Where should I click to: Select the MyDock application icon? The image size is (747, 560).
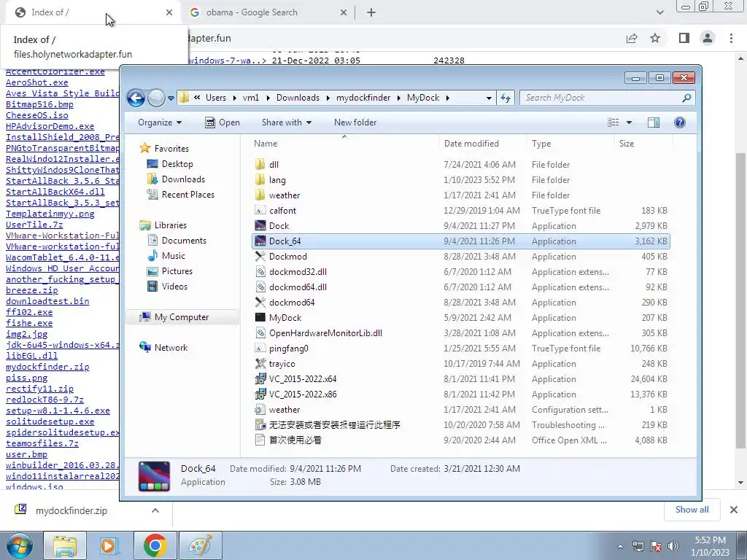pos(260,318)
